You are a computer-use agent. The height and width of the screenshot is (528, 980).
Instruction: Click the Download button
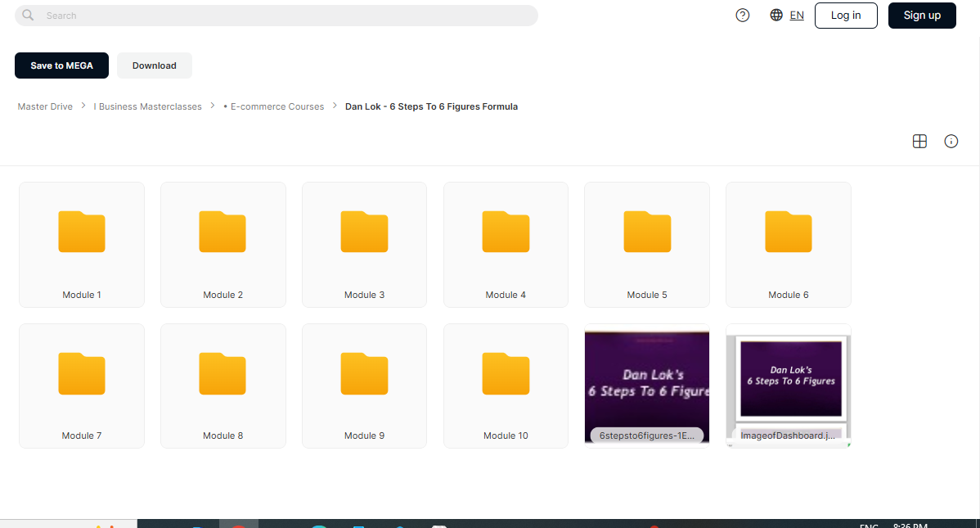point(155,65)
